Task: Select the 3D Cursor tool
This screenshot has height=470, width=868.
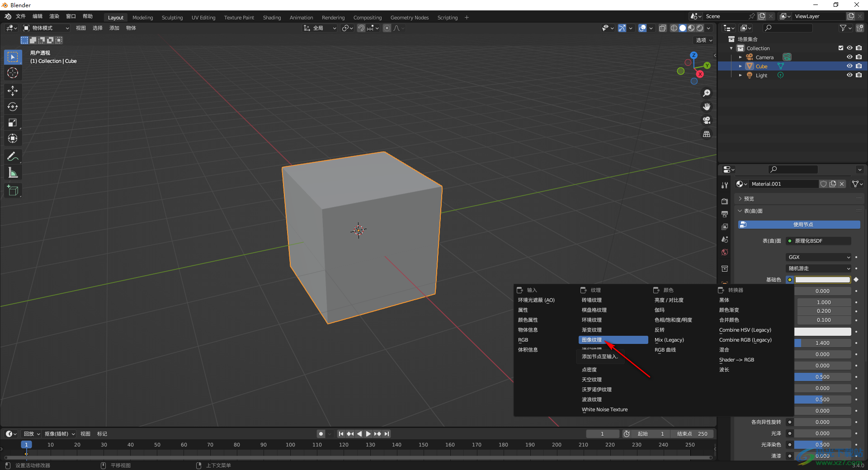Action: (13, 73)
